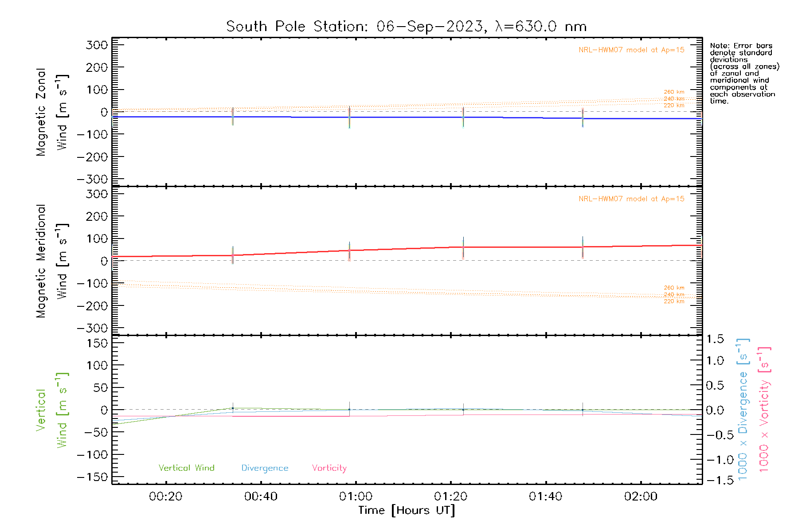Select the green Vertical Wind legend entry

click(186, 468)
